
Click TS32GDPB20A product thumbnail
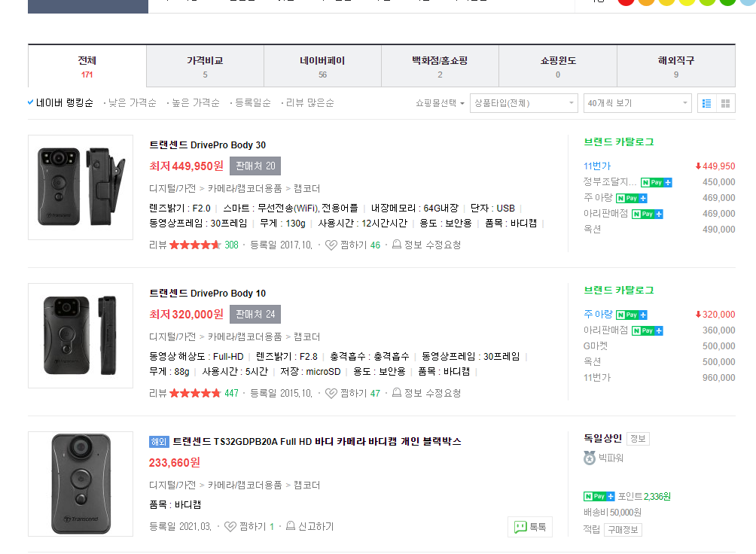[x=81, y=484]
